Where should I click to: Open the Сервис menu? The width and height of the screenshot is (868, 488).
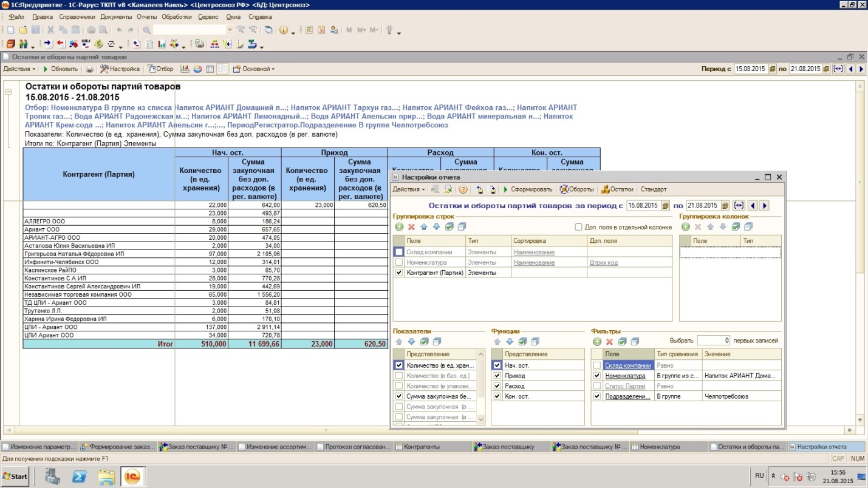(x=208, y=17)
